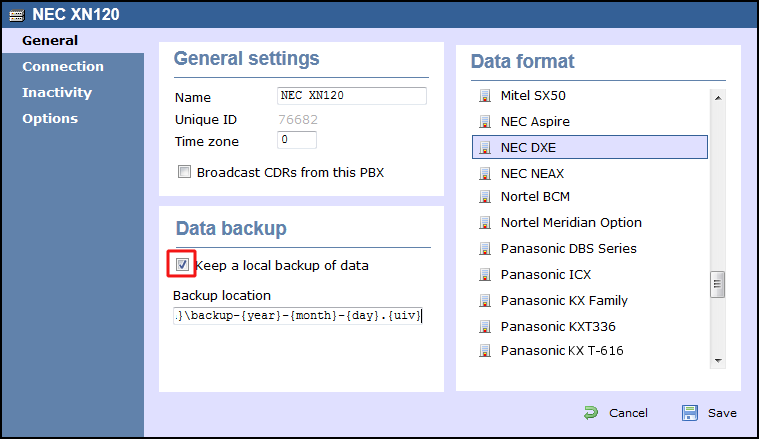This screenshot has height=439, width=759.
Task: Click the NEC Aspire format icon
Action: 486,122
